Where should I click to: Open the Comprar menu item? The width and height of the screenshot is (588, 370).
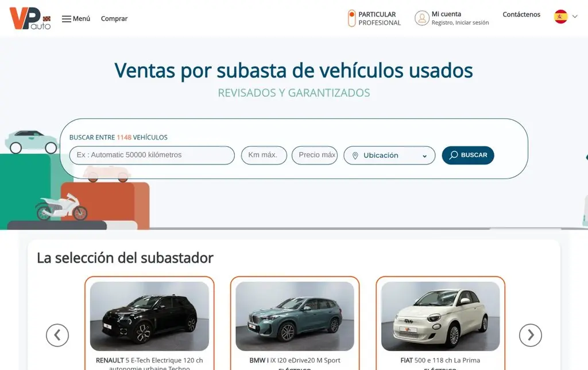(x=114, y=19)
